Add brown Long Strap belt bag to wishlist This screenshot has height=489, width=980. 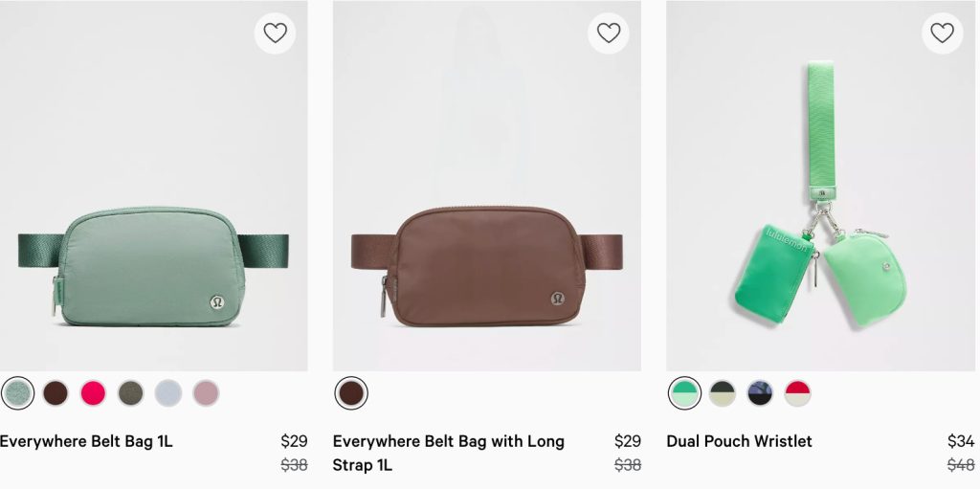(609, 33)
